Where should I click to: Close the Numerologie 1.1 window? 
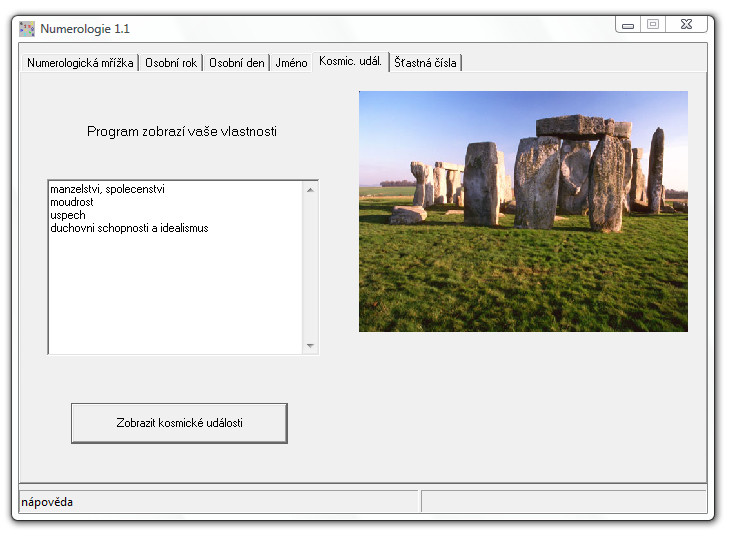[686, 24]
